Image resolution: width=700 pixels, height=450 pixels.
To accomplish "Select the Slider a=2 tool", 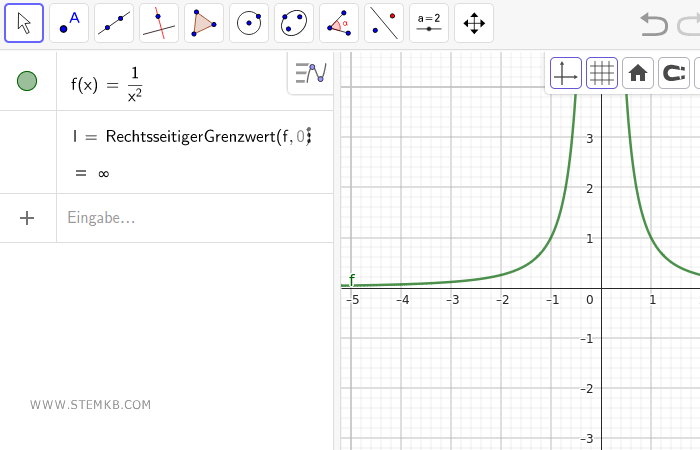I will click(x=429, y=23).
